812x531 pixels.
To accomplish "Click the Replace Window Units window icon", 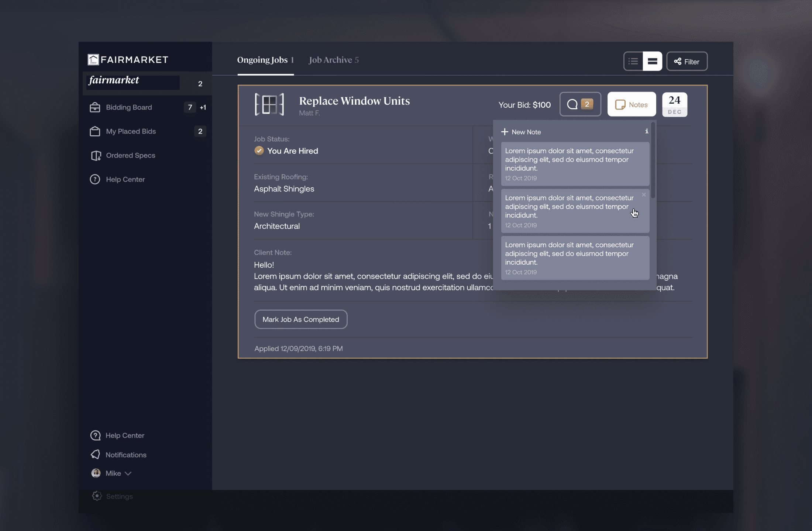I will tap(269, 104).
